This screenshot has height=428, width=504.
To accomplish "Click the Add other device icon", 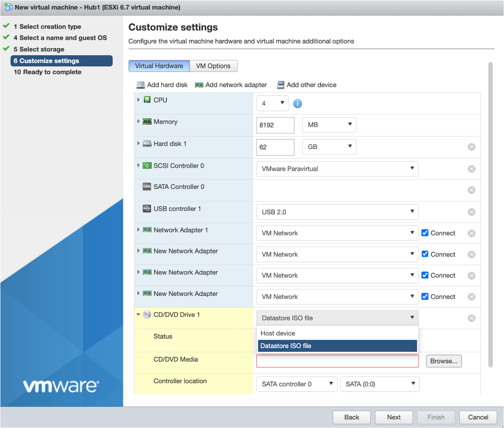I will click(x=281, y=85).
